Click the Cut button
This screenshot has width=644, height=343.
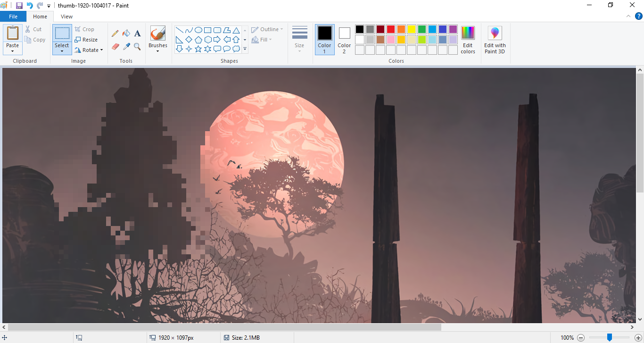[x=33, y=29]
